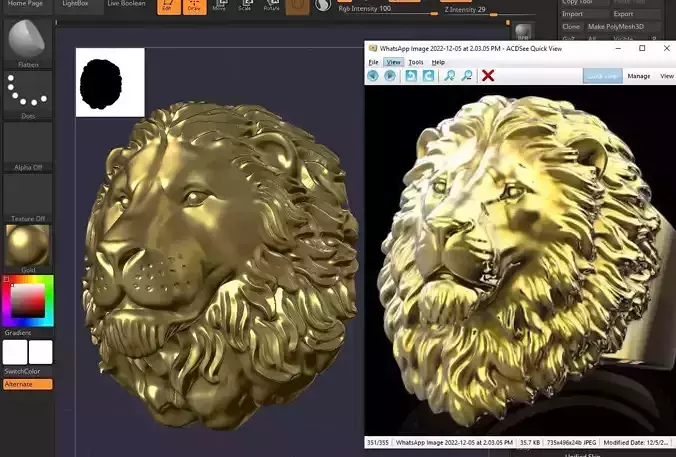This screenshot has height=457, width=676.
Task: Switch to View mode tab at right
Action: click(667, 76)
